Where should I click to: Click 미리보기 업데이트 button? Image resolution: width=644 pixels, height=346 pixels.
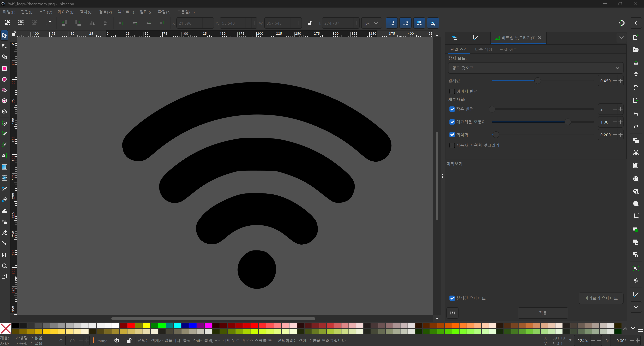(601, 298)
